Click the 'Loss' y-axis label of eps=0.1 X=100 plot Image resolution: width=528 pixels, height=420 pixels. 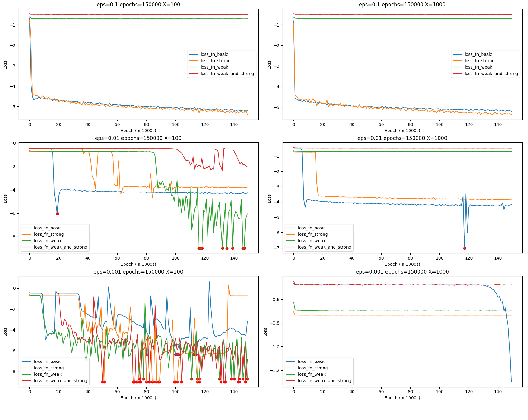5,65
